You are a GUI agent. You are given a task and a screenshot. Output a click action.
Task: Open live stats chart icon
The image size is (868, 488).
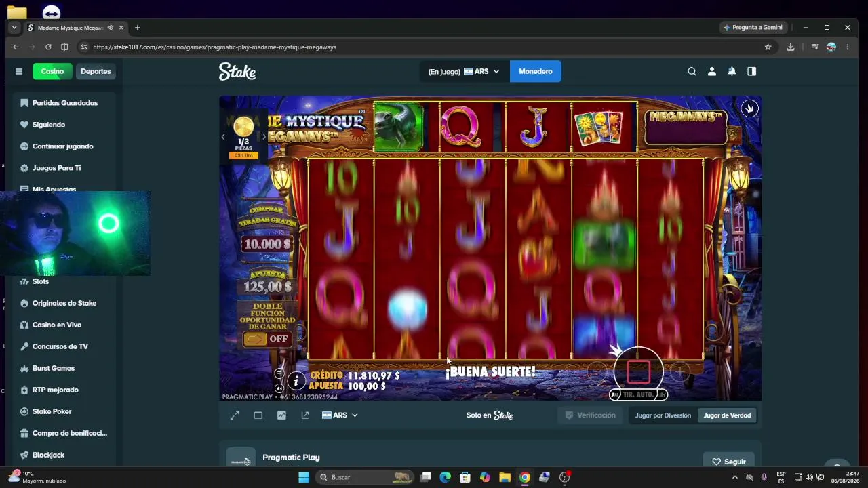click(281, 415)
